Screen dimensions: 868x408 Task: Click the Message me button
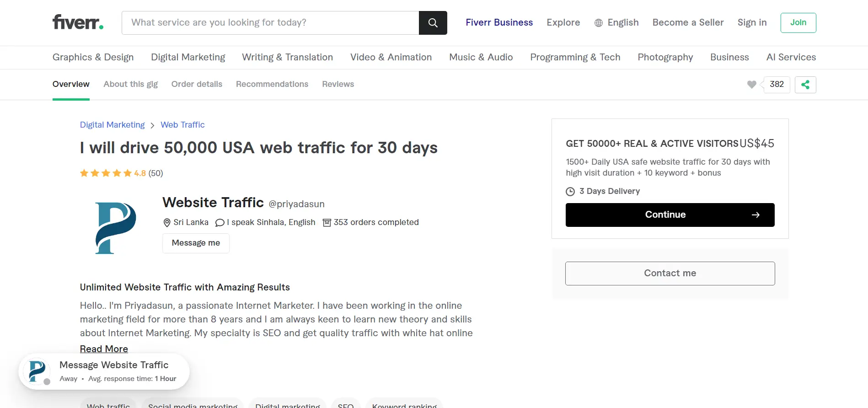[x=196, y=243]
